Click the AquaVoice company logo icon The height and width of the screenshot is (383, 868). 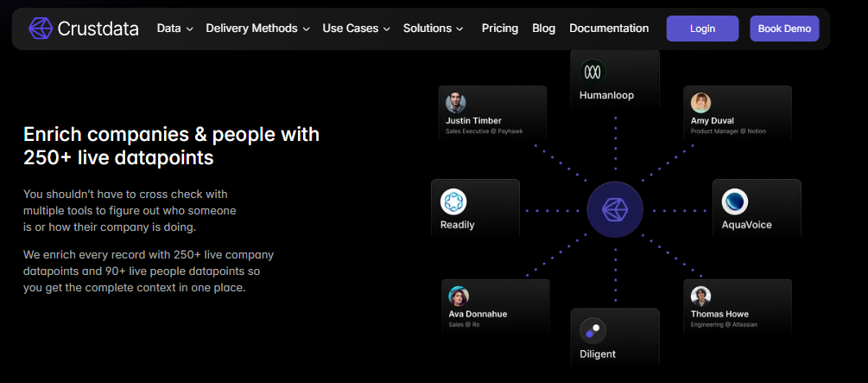[735, 201]
